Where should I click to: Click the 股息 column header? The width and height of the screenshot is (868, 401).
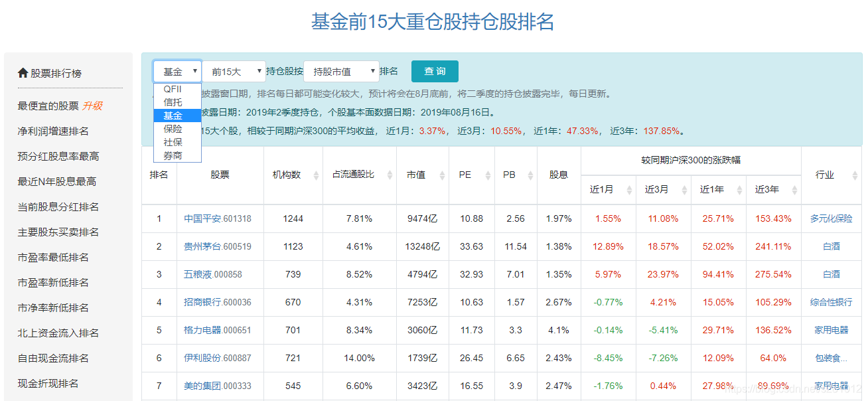click(x=559, y=175)
